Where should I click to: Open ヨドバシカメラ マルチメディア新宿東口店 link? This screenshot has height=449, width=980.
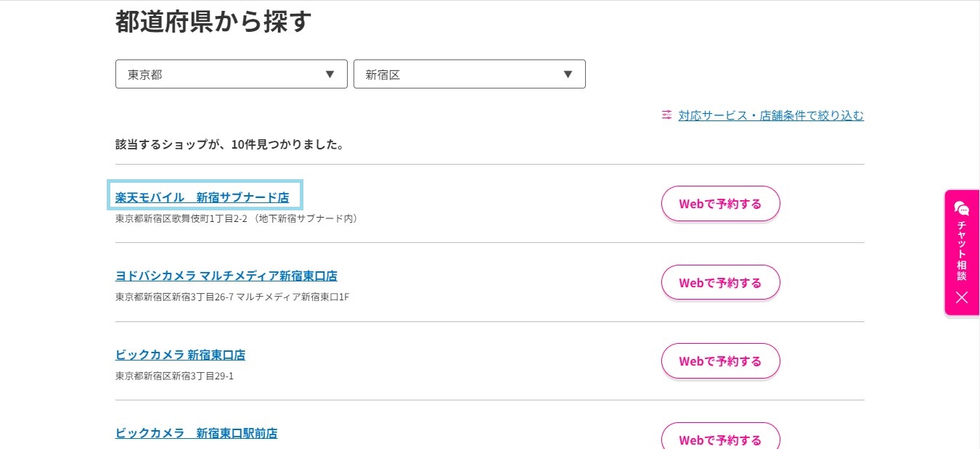[x=226, y=276]
